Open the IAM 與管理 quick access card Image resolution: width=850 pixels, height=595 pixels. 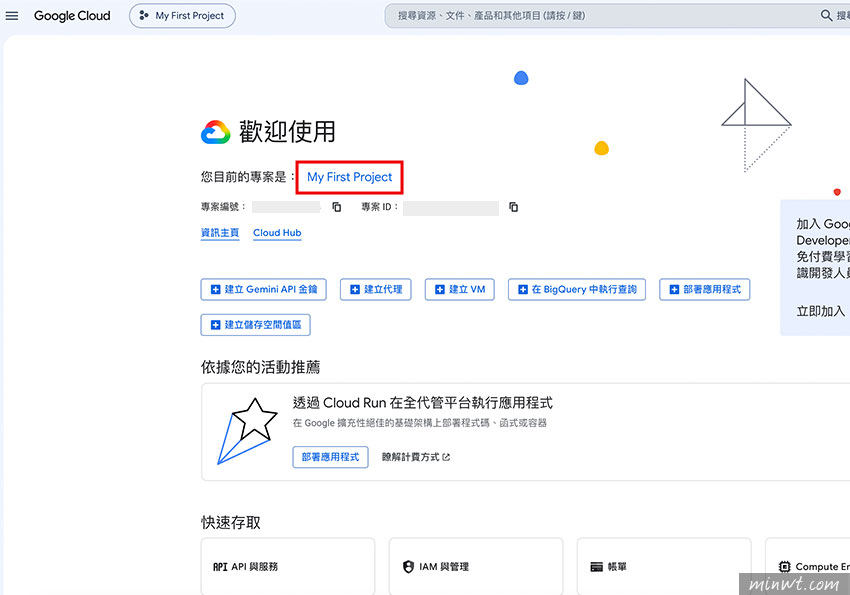pyautogui.click(x=476, y=566)
